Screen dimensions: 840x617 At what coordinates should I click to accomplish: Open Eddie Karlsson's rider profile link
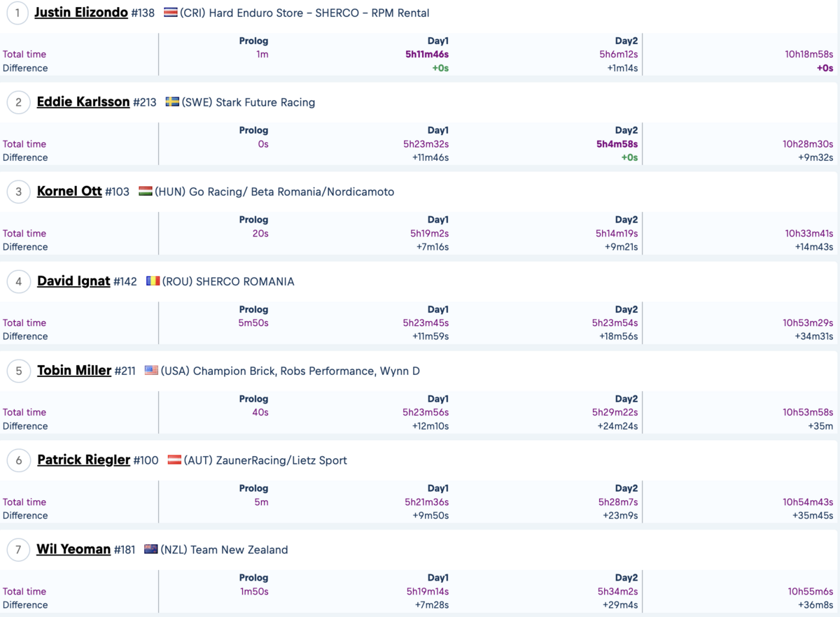83,102
